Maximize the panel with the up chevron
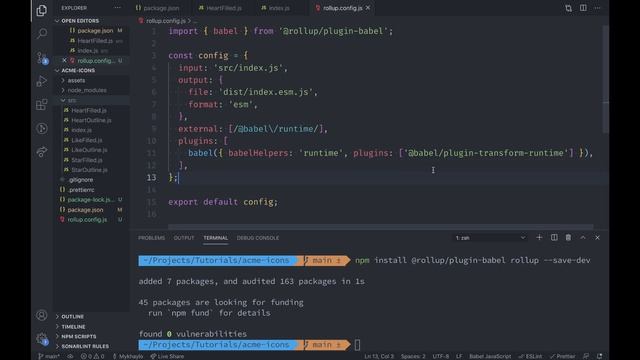This screenshot has width=640, height=360. tap(583, 238)
